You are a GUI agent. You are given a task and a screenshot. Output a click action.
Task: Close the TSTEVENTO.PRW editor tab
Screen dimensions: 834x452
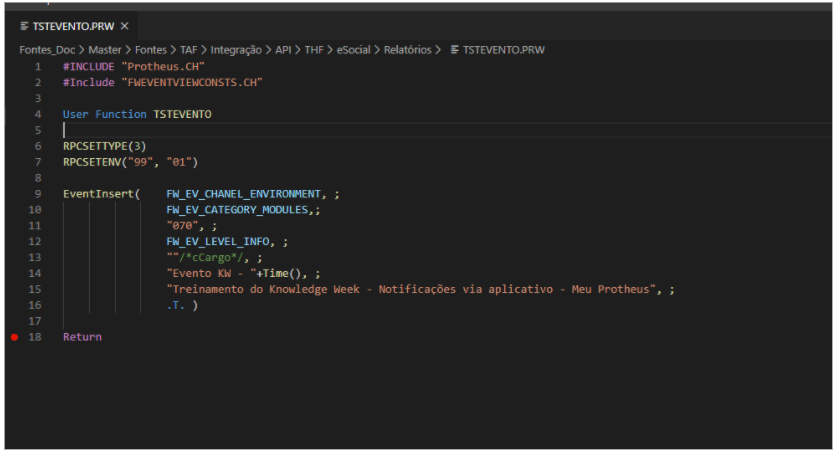point(125,26)
